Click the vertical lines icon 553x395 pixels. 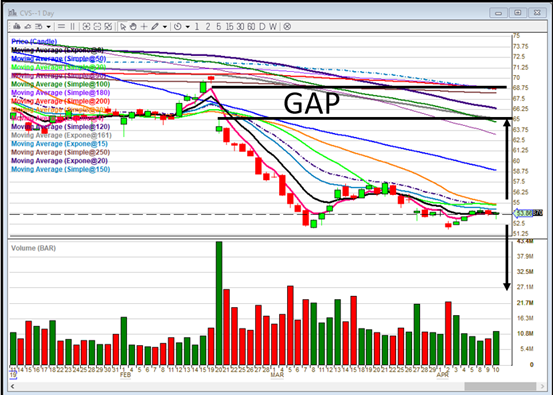(73, 26)
